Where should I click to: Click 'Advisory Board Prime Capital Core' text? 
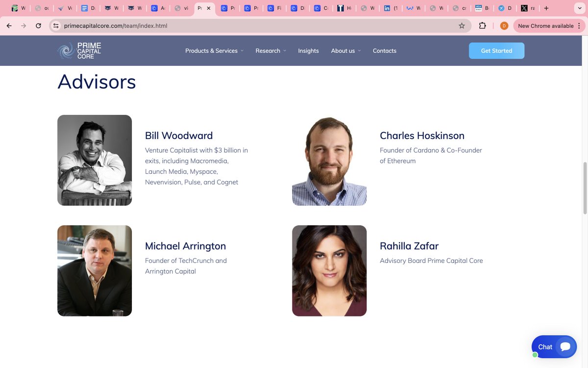pos(431,261)
